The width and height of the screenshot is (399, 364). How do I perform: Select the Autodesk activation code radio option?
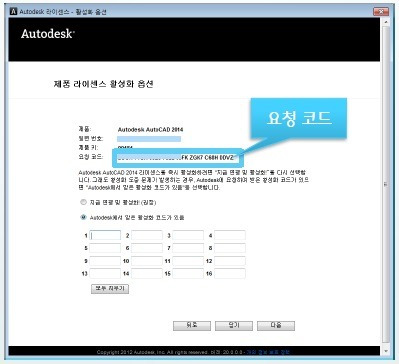click(x=83, y=217)
